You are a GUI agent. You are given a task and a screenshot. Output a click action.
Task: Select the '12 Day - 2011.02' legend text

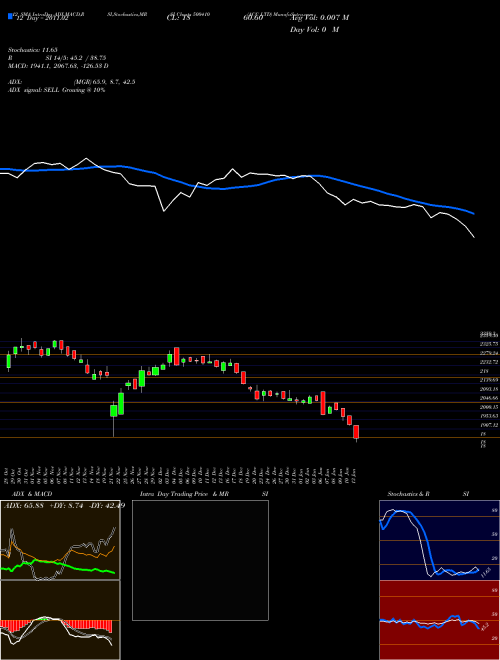(x=42, y=19)
